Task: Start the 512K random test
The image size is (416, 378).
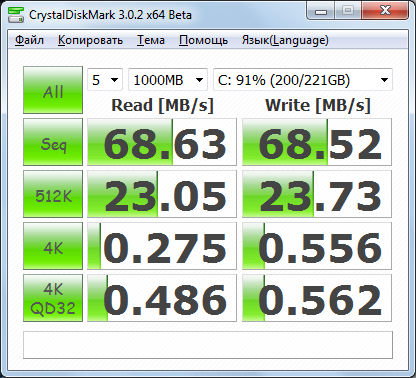Action: coord(53,194)
